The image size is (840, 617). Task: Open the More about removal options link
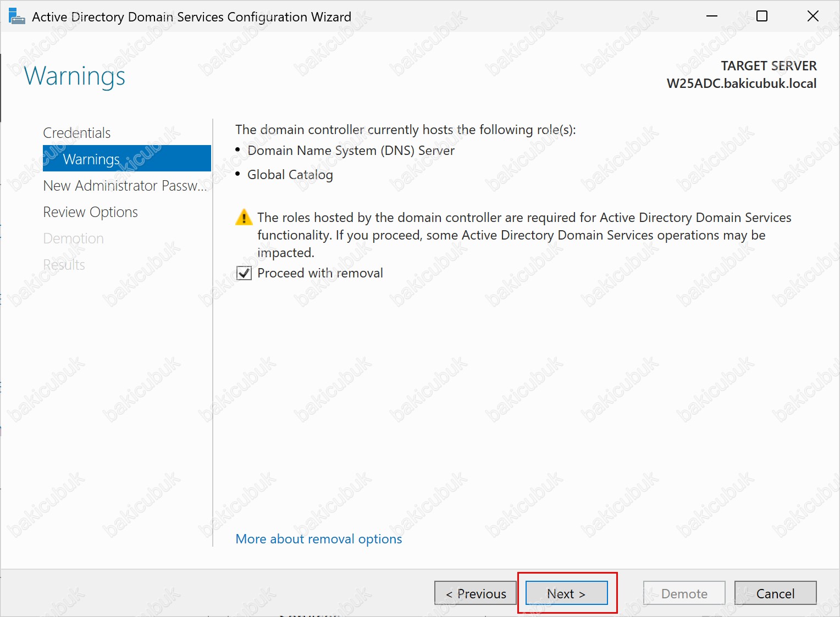[x=319, y=539]
